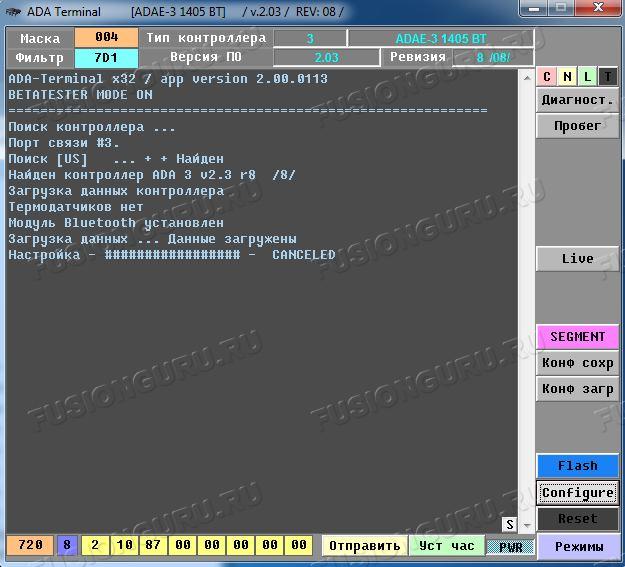Select the last 00 data byte field

click(x=299, y=545)
